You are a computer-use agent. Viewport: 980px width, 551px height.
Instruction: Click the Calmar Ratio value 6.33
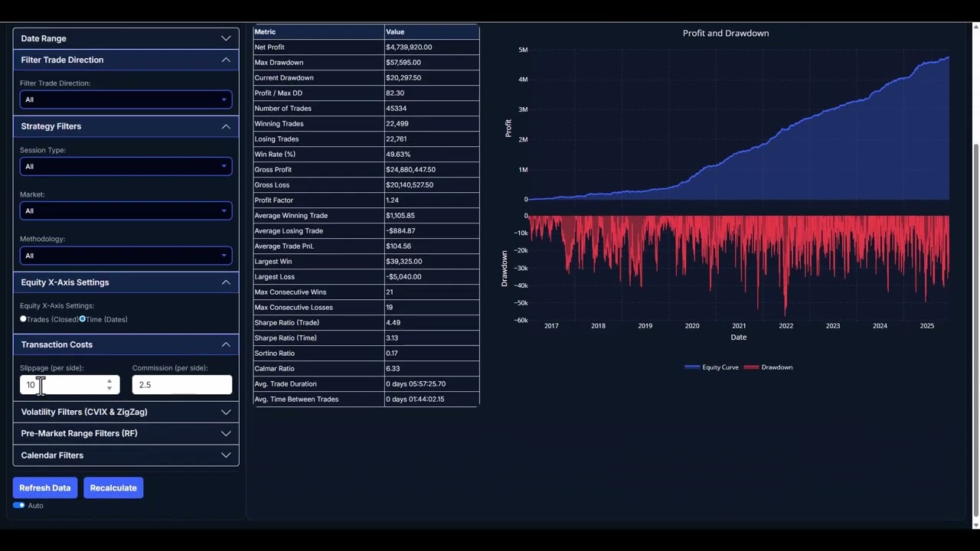pyautogui.click(x=393, y=369)
